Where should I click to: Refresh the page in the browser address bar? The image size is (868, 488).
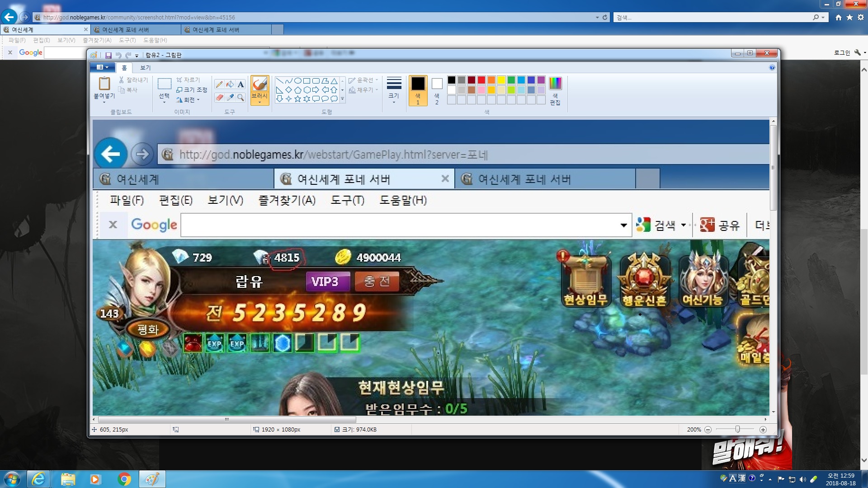[x=605, y=17]
